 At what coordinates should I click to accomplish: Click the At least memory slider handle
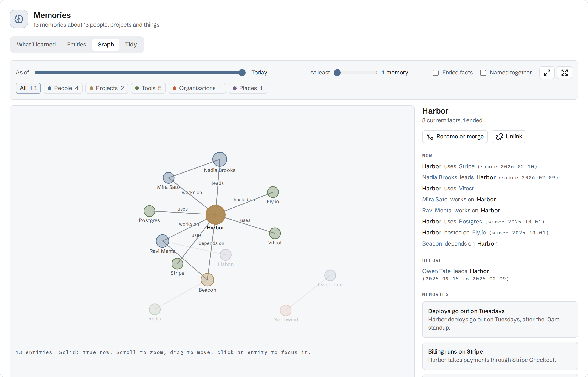pyautogui.click(x=337, y=73)
